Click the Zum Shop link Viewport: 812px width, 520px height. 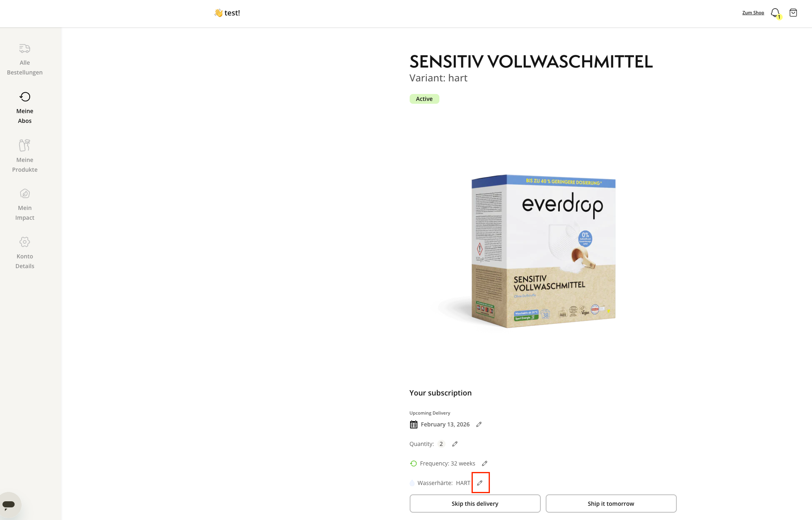(753, 13)
